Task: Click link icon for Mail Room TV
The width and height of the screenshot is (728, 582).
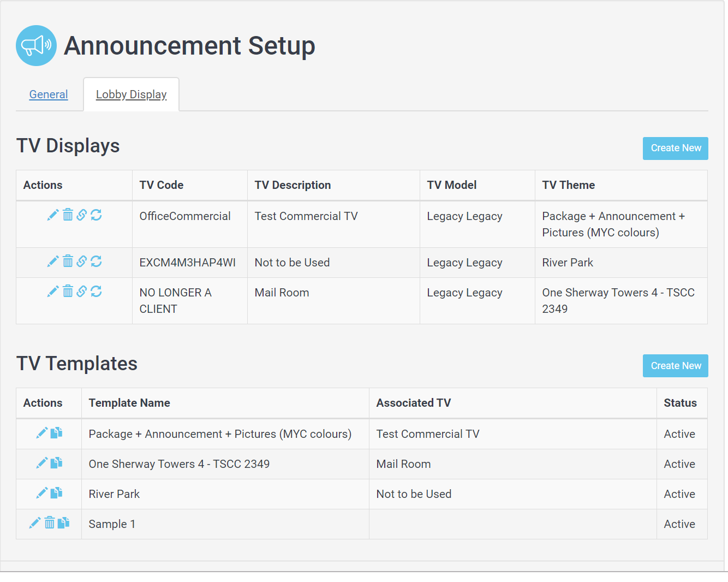Action: [82, 292]
